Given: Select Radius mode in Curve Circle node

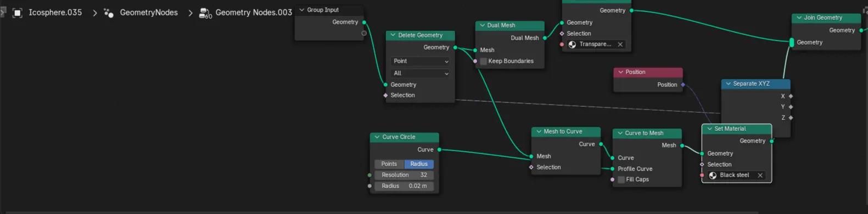Looking at the screenshot, I should 419,164.
